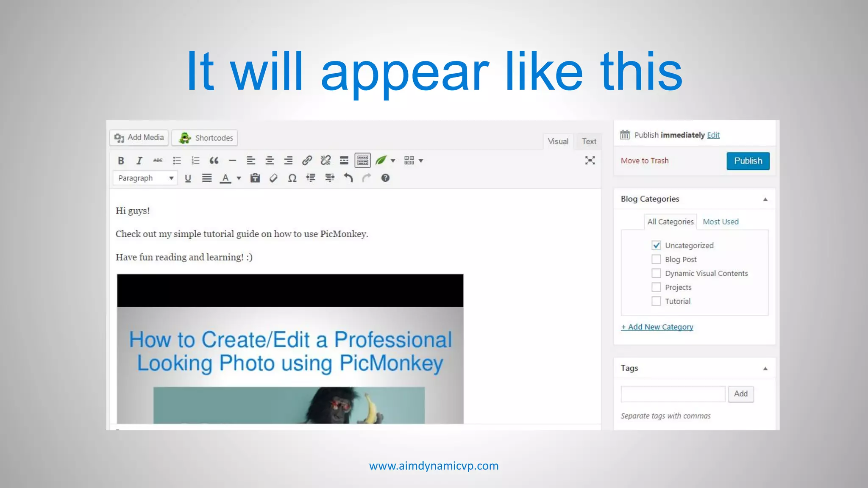Viewport: 868px width, 488px height.
Task: Collapse the Tags panel
Action: click(x=765, y=369)
